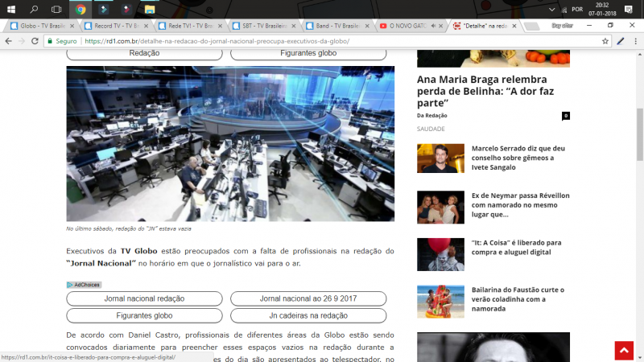Click lower Figurantes globo pill button
Screen dimensions: 644x362
[x=144, y=315]
